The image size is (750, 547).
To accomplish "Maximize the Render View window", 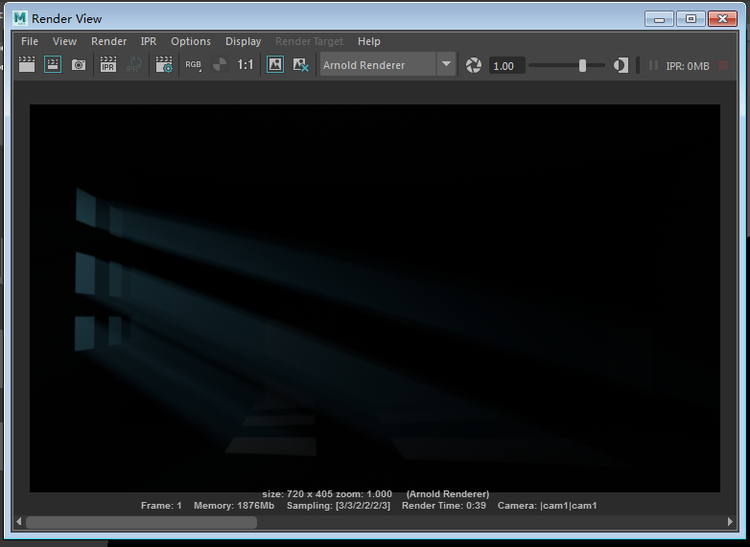I will [691, 19].
